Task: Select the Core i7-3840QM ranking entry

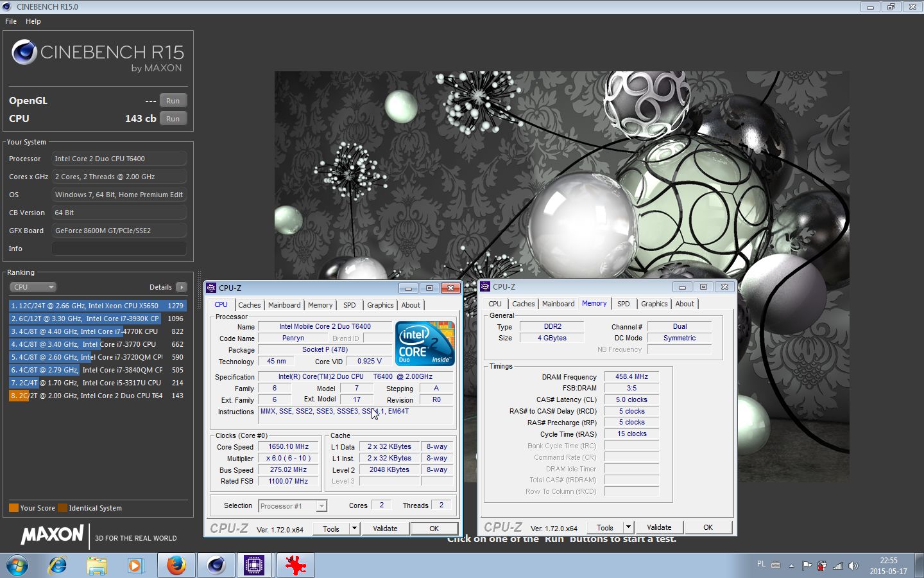Action: point(98,370)
